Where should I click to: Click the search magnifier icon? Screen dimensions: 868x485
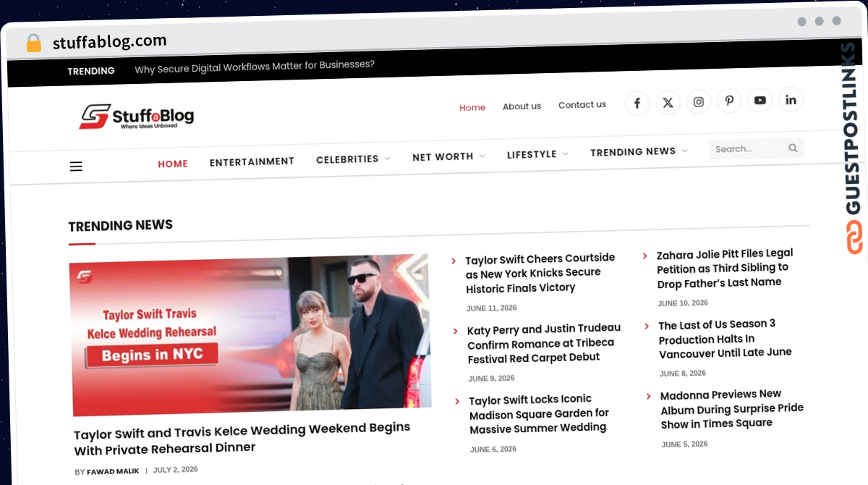tap(793, 148)
